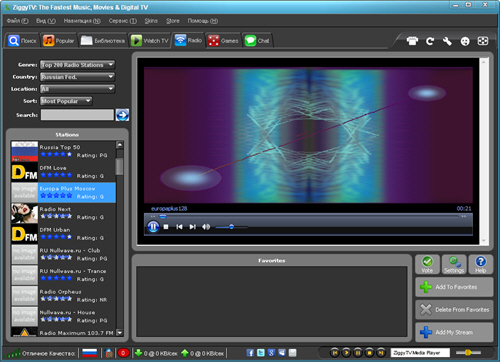This screenshot has width=500, height=362.
Task: Click the Add My Stream button
Action: (454, 332)
